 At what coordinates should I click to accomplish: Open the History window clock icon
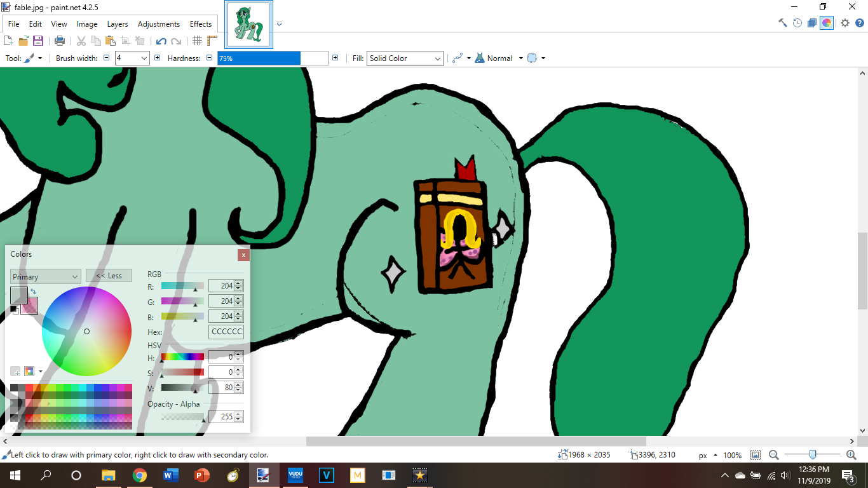[797, 23]
